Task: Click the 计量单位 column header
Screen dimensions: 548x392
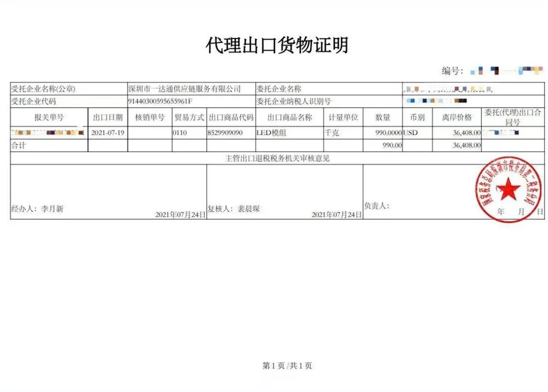Action: pyautogui.click(x=343, y=117)
